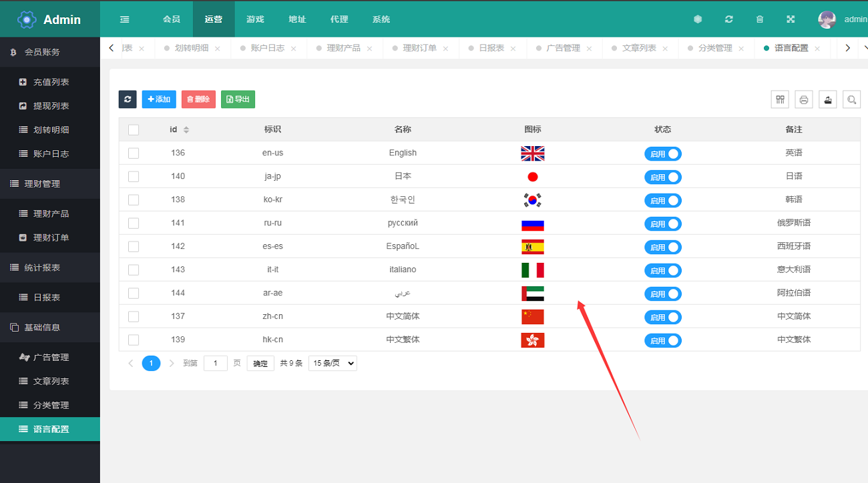Viewport: 868px width, 483px height.
Task: Open the 15 条/页 page size dropdown
Action: pos(333,364)
